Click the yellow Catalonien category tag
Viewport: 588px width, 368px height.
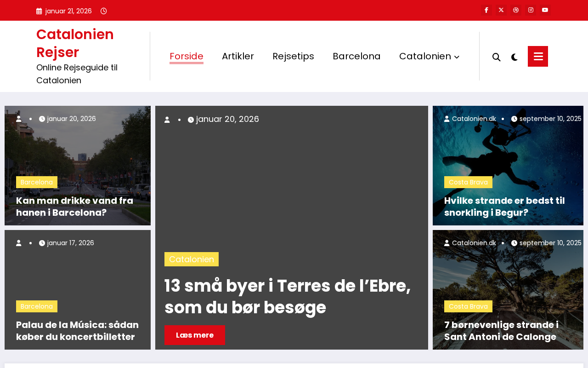tap(192, 259)
